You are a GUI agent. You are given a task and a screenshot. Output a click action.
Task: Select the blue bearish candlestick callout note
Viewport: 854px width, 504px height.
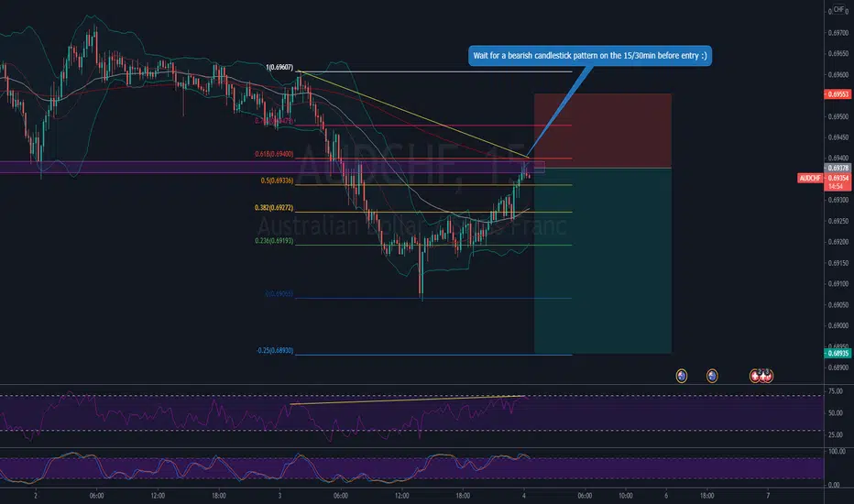click(590, 56)
